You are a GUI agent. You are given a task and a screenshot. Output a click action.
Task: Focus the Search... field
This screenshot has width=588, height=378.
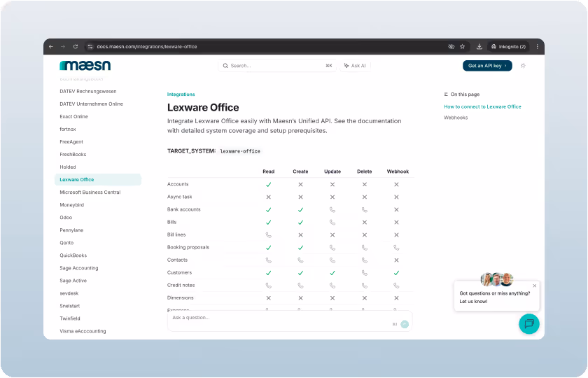pos(277,66)
